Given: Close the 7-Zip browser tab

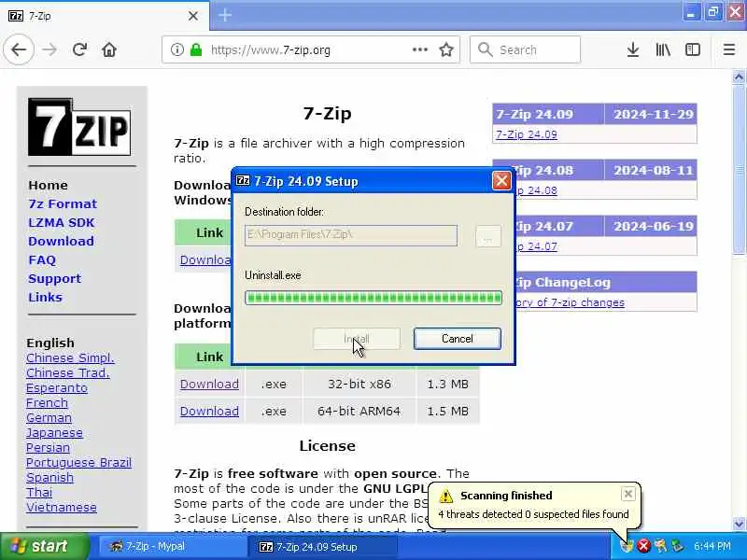Looking at the screenshot, I should point(193,16).
